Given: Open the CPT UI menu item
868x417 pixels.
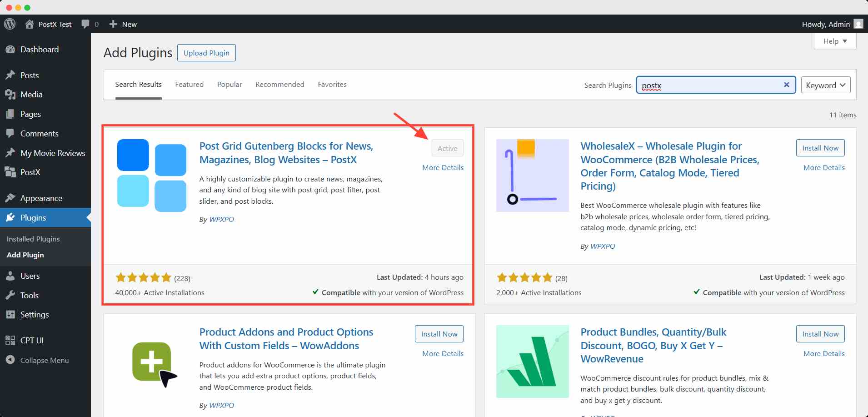Looking at the screenshot, I should click(x=32, y=340).
